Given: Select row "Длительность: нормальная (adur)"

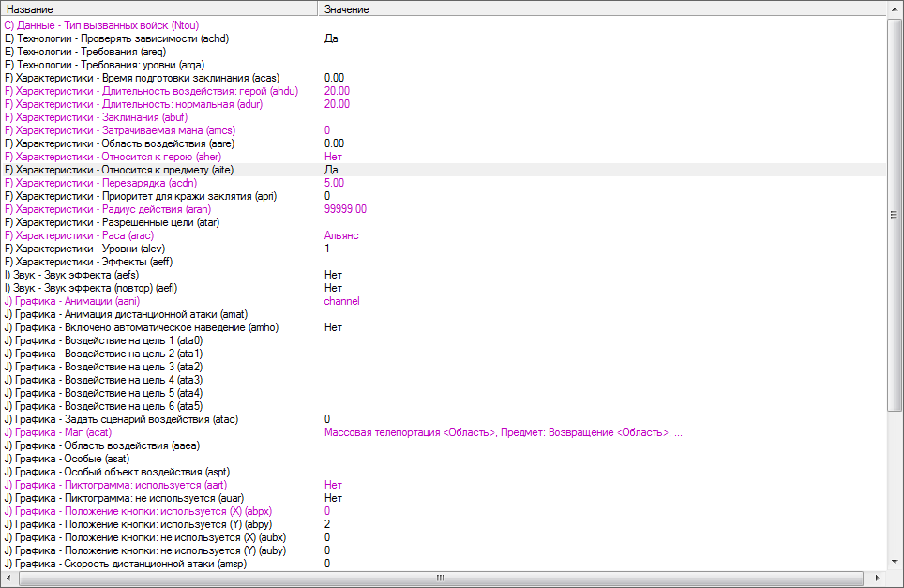Looking at the screenshot, I should [x=444, y=104].
